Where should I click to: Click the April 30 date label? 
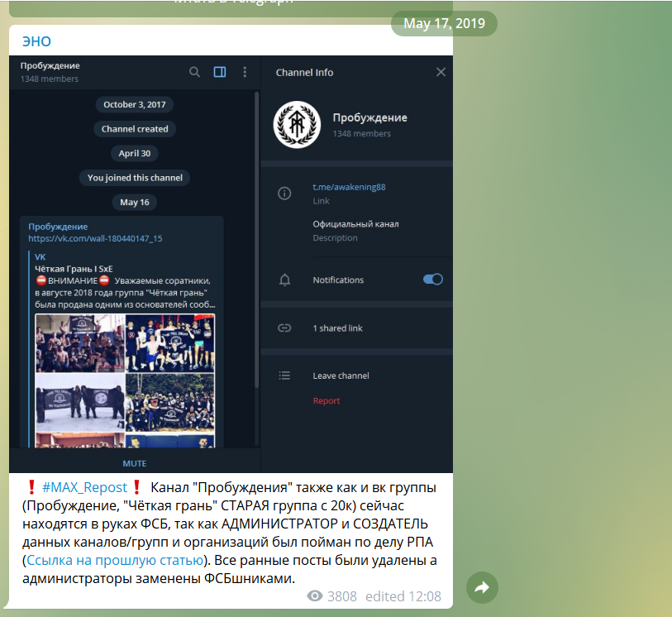[x=135, y=154]
